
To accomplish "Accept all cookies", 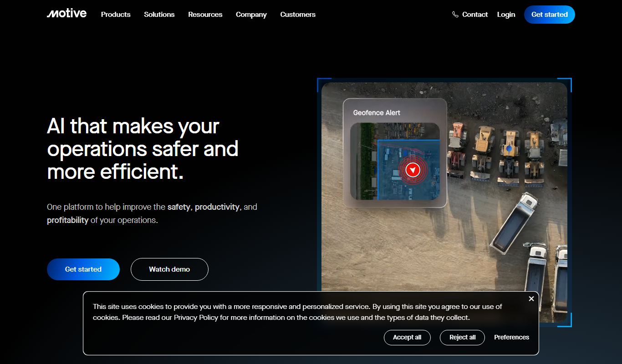I will (x=407, y=338).
